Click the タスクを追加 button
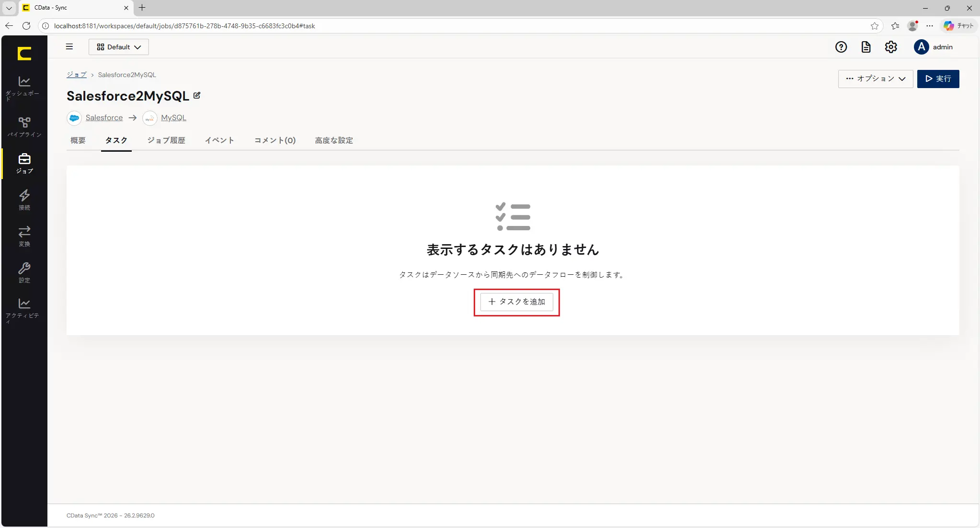980x528 pixels. 517,302
